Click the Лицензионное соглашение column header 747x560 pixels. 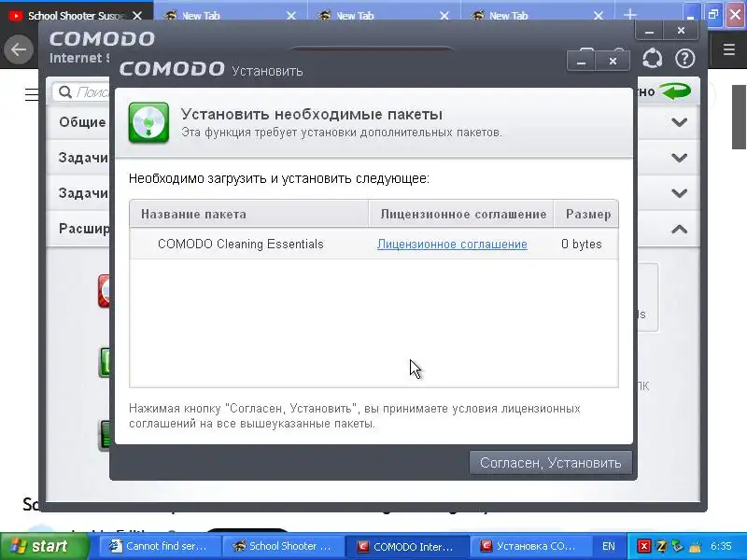coord(461,215)
